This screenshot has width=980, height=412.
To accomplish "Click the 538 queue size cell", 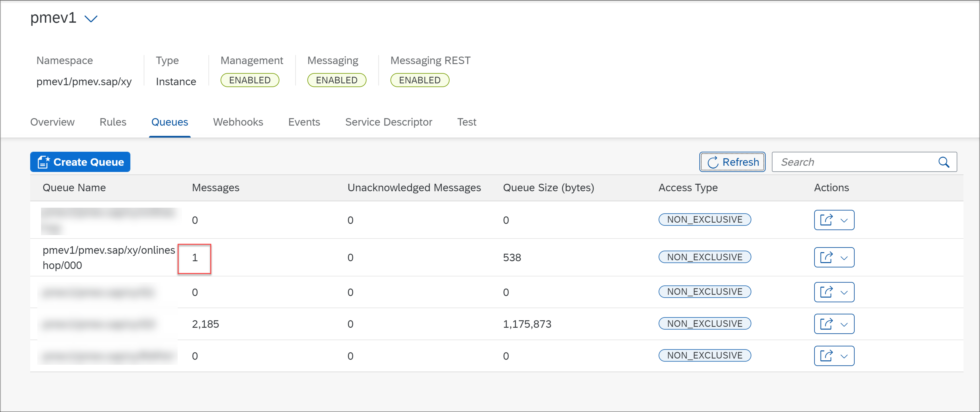I will coord(512,258).
